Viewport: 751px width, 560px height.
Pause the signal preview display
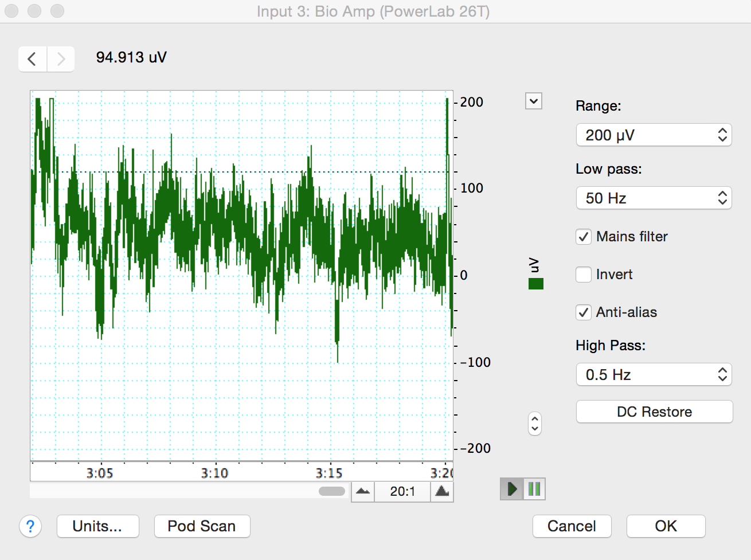click(534, 489)
